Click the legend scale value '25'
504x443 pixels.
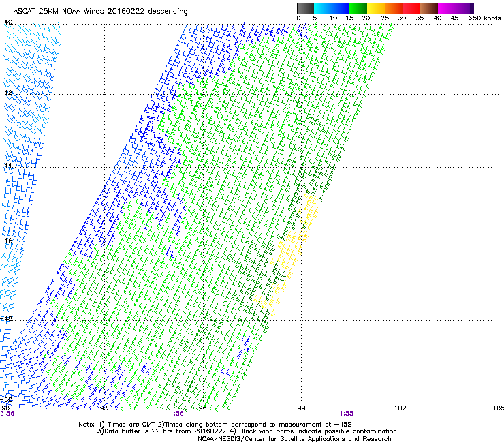point(385,18)
